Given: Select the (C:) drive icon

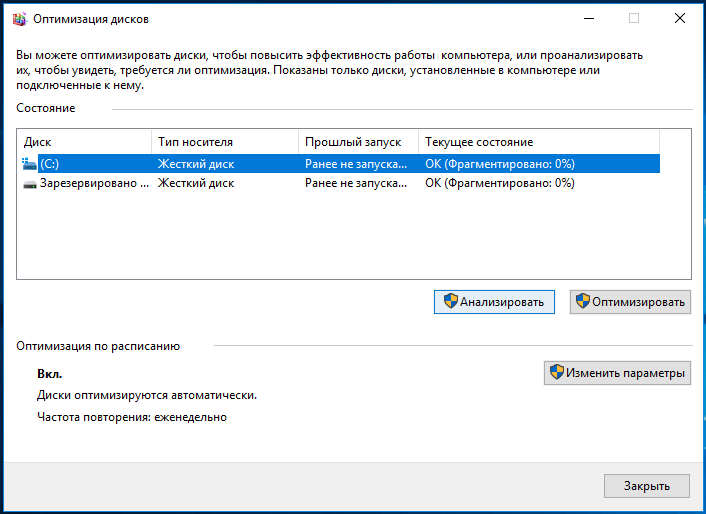Looking at the screenshot, I should tap(30, 164).
